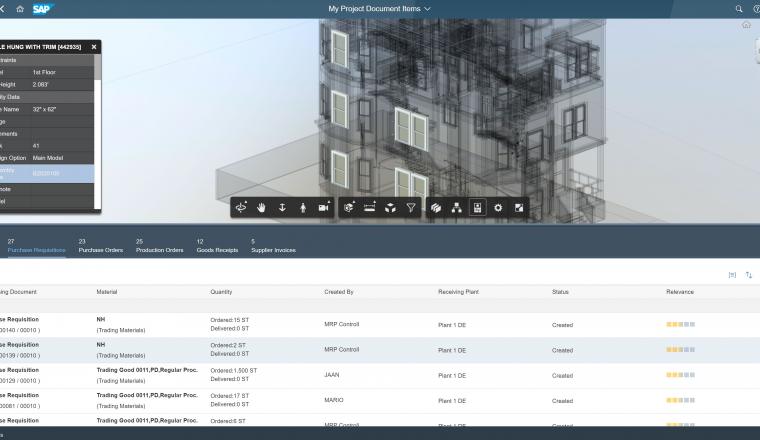Viewport: 760px width, 440px height.
Task: Activate the Explode model tool
Action: (390, 208)
